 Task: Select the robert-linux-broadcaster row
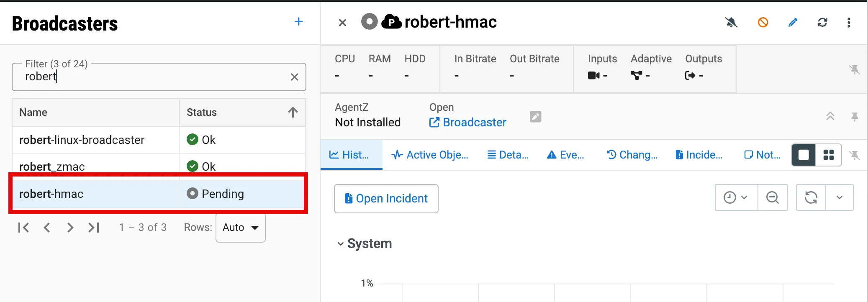coord(159,140)
